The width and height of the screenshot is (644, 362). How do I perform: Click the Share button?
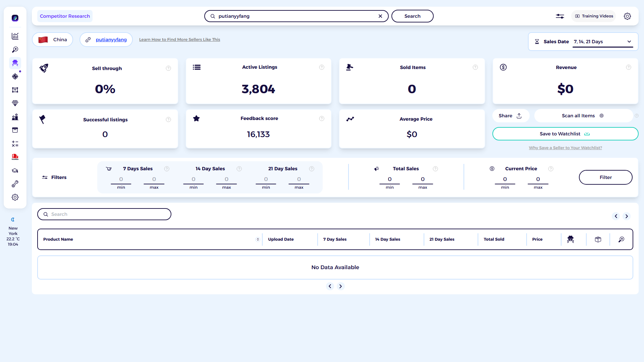[x=511, y=116]
